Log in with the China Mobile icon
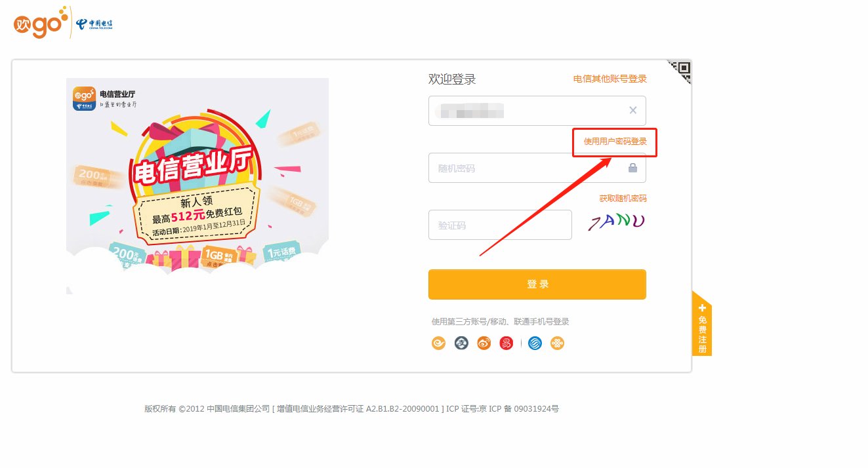The width and height of the screenshot is (868, 468). tap(535, 343)
